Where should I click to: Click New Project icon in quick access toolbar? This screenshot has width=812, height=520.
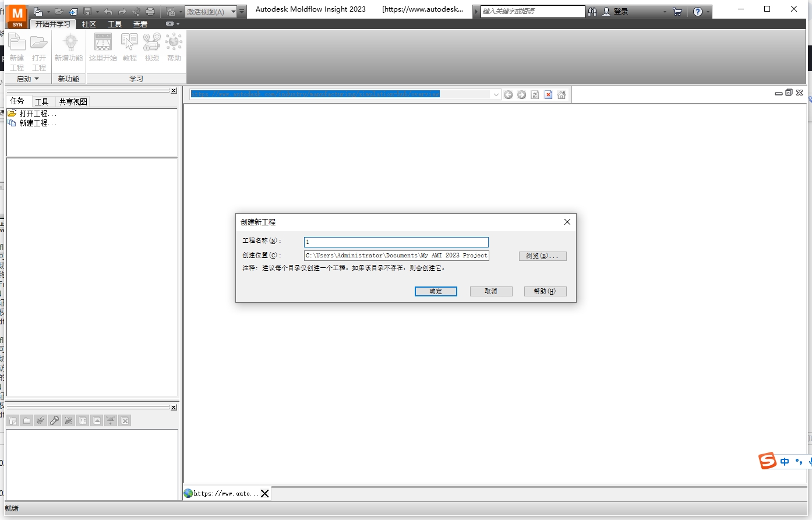pyautogui.click(x=38, y=12)
